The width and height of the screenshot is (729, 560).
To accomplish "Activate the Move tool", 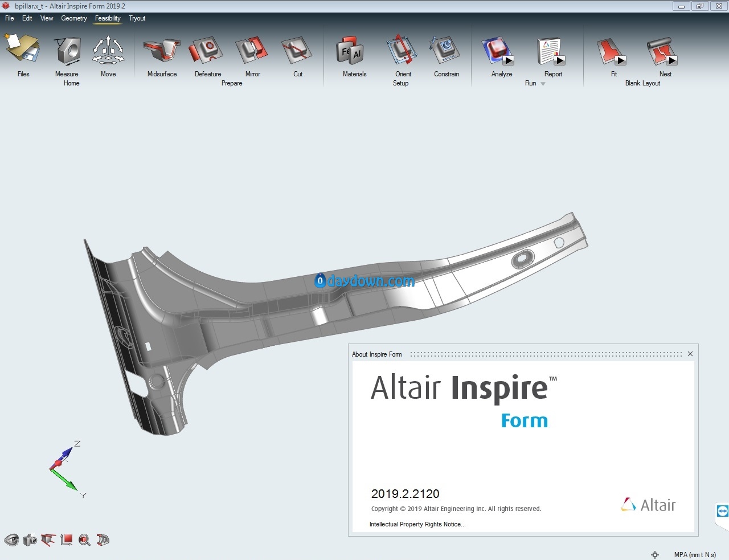I will [108, 50].
